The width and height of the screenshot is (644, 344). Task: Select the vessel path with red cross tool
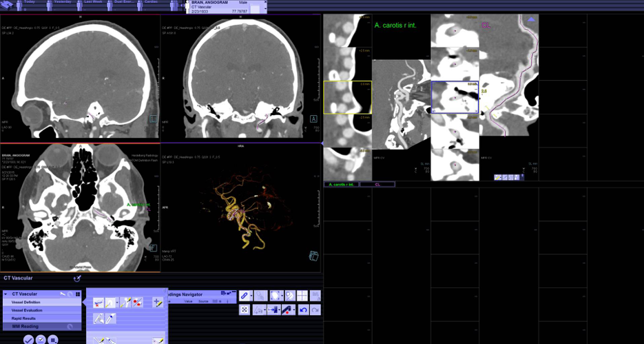point(98,303)
